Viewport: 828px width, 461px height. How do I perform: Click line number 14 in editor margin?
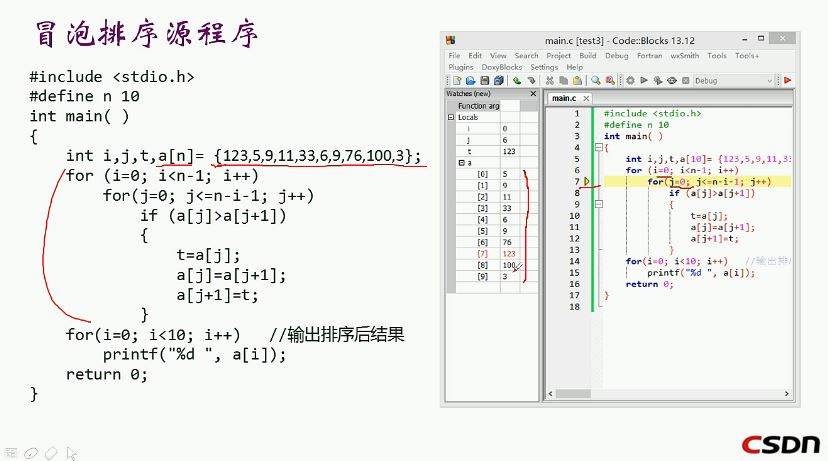[x=575, y=261]
